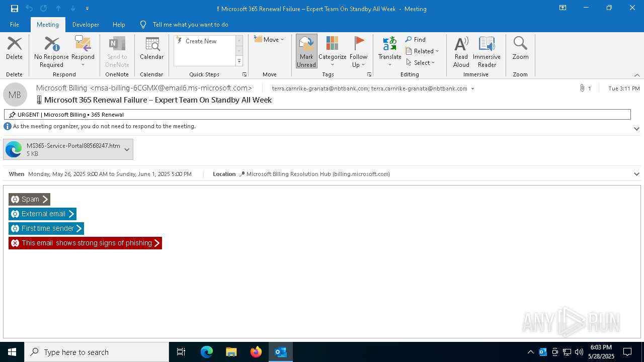Open the Follow Up flag menu
The image size is (644, 362).
click(359, 52)
